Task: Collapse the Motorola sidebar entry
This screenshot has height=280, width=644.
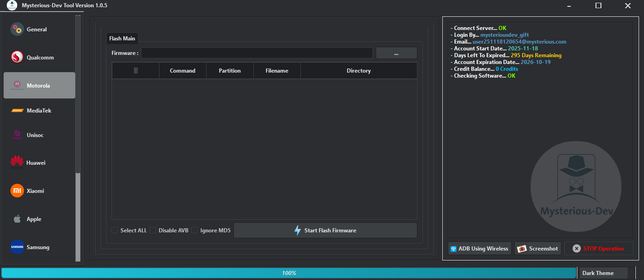Action: (39, 85)
